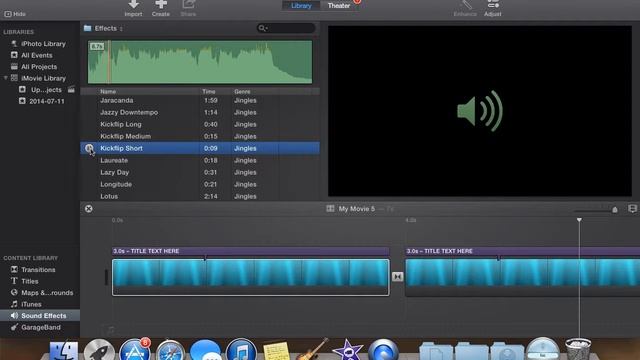Click the Import toolbar button
Screen dimensions: 640x360
(133, 9)
